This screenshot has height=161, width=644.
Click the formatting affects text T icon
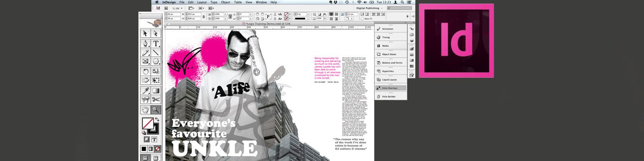pos(154,139)
